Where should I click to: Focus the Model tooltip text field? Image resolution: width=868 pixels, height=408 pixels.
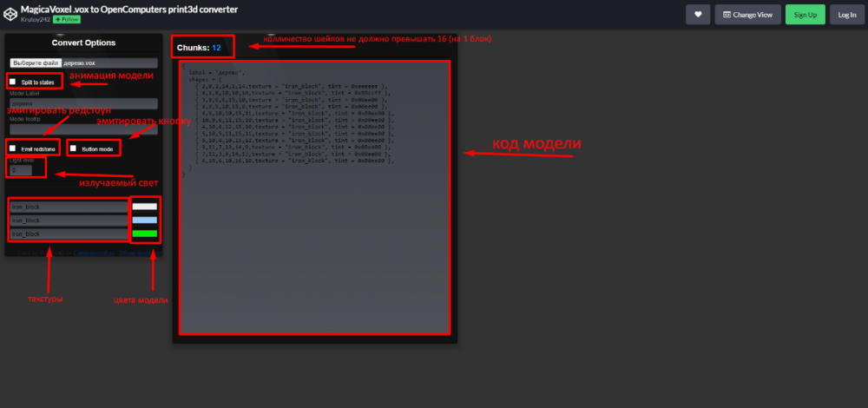(83, 129)
